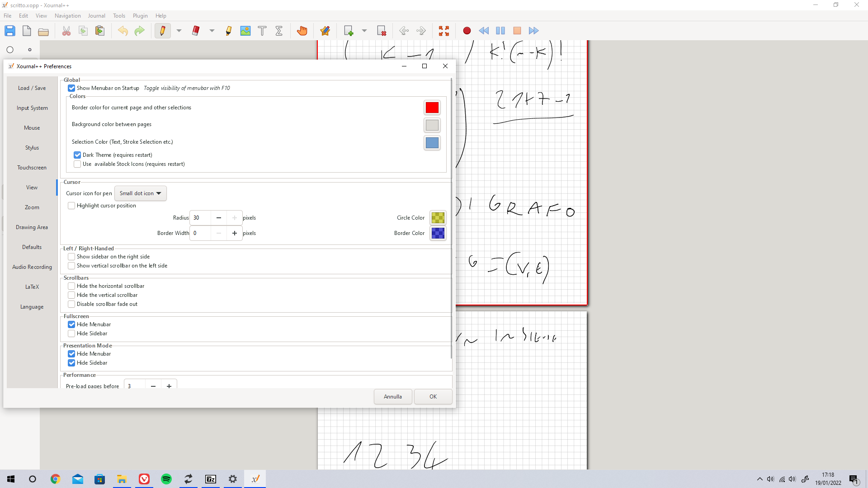The image size is (868, 488).
Task: Click the Cut scissors icon
Action: tap(66, 31)
